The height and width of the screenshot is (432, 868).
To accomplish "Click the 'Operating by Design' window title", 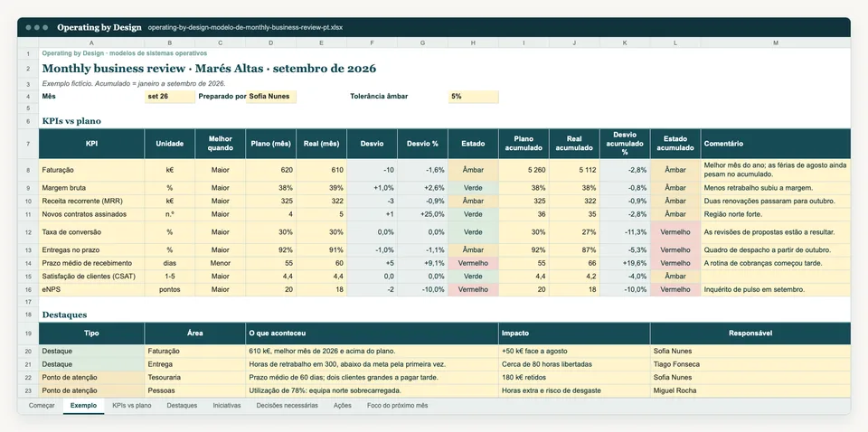I will [x=99, y=27].
